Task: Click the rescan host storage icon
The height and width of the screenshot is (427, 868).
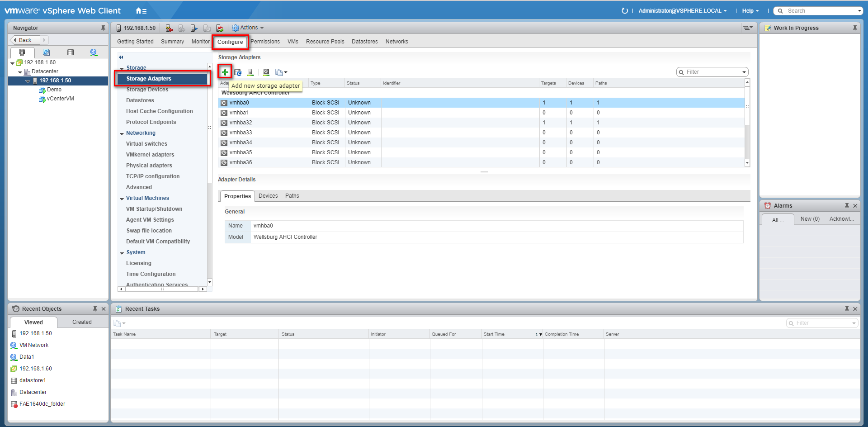Action: coord(250,72)
